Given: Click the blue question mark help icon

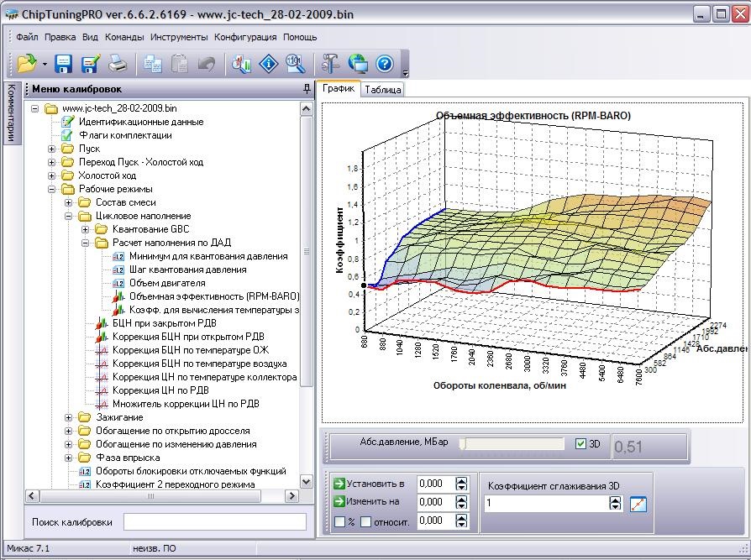Looking at the screenshot, I should (385, 64).
